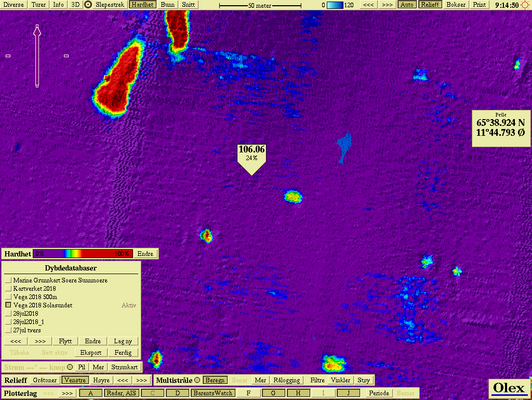
Task: Enable the Kartverket 2018 database checkbox
Action: pos(8,289)
